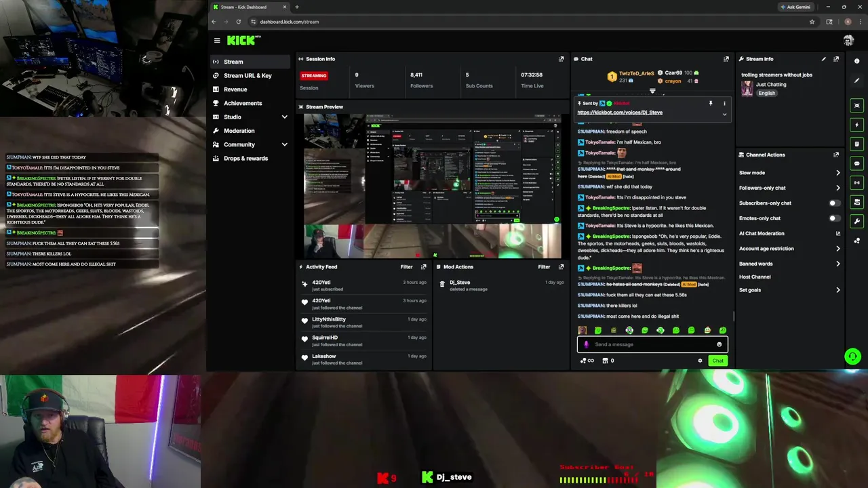Open Activity Feed Filter
868x488 pixels.
(406, 267)
